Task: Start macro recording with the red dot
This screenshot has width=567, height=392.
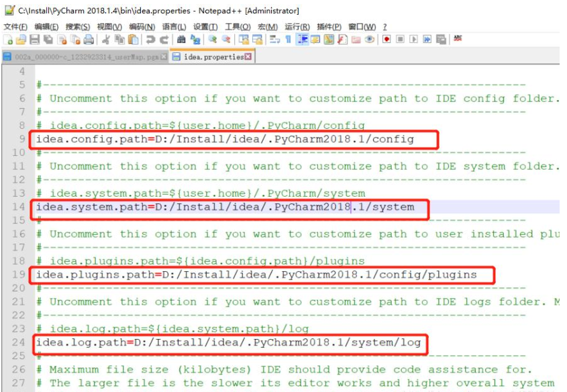Action: pyautogui.click(x=386, y=39)
